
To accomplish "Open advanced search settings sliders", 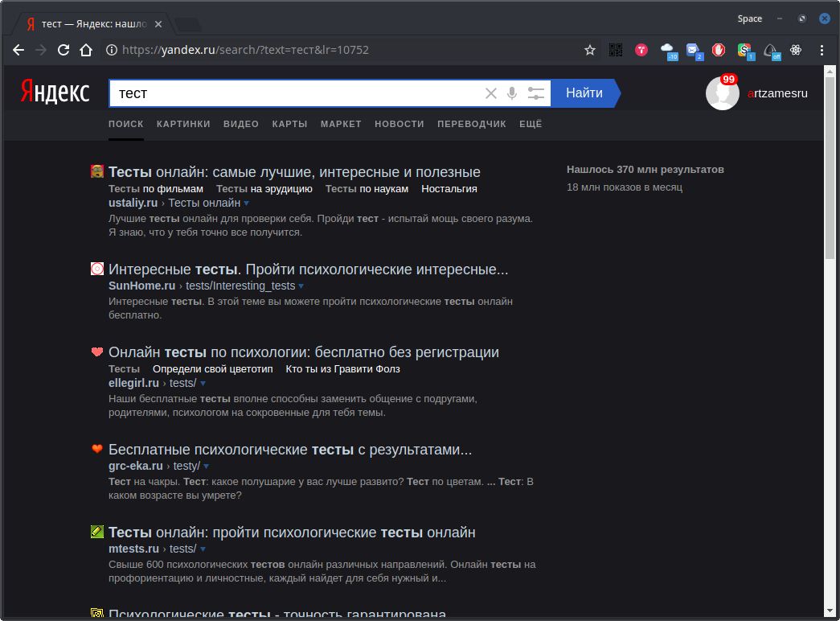I will pyautogui.click(x=535, y=93).
